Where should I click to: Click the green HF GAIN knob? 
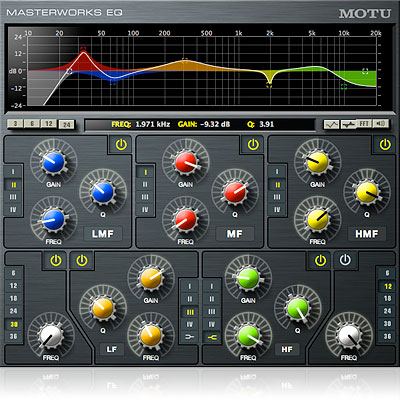(248, 278)
